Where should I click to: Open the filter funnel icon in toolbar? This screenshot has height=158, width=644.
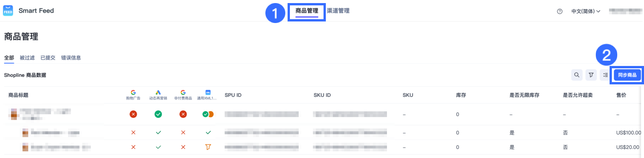click(591, 75)
